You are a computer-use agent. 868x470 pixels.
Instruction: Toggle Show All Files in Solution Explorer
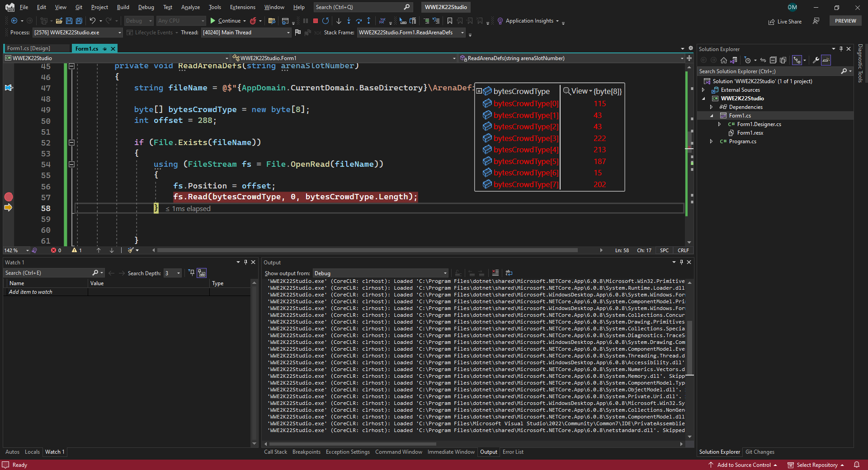tap(783, 60)
